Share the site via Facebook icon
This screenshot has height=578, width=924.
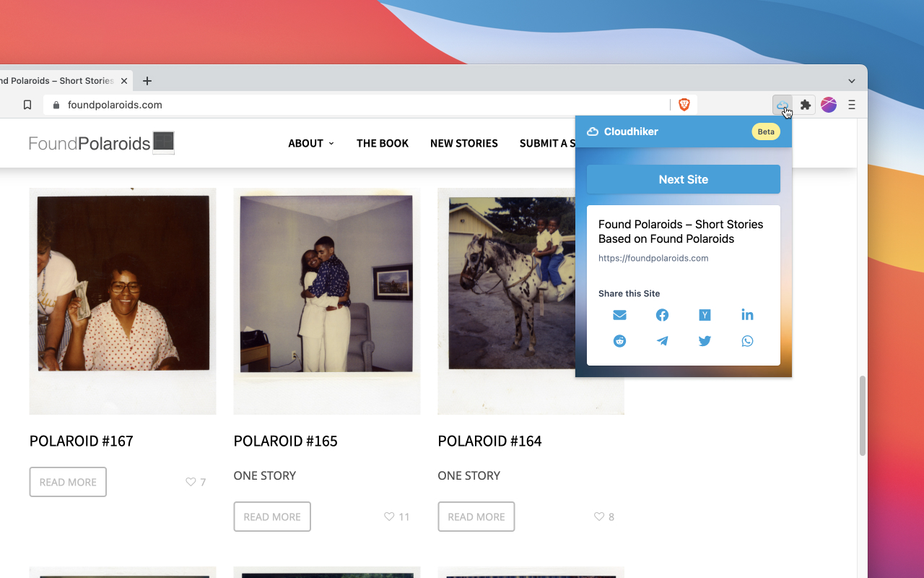662,315
